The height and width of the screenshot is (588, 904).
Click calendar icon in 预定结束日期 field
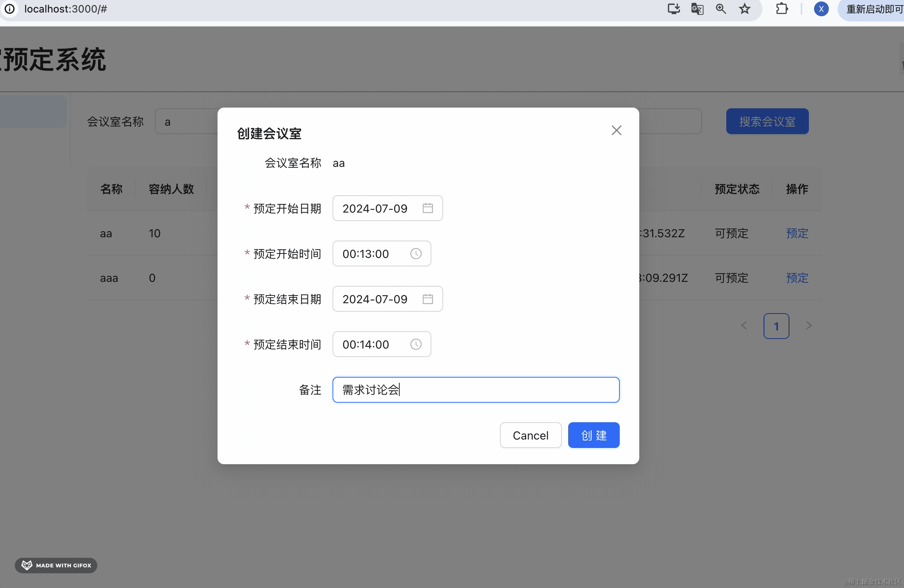[x=428, y=299]
